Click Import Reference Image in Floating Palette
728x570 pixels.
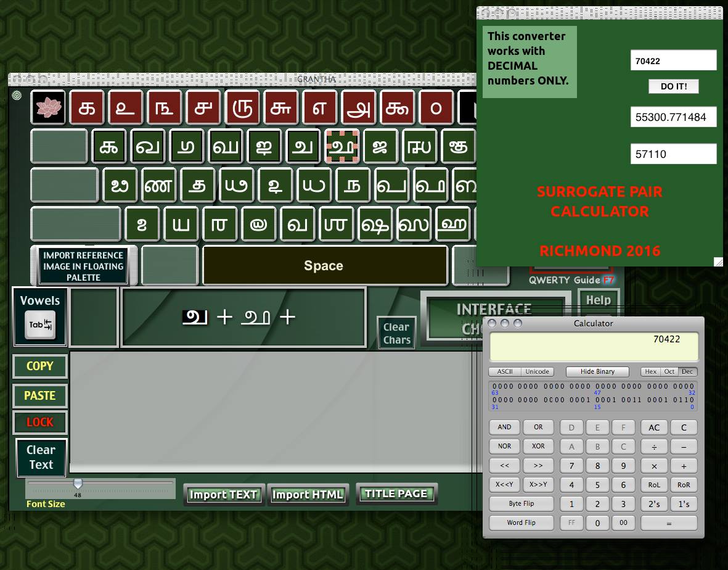click(x=84, y=266)
